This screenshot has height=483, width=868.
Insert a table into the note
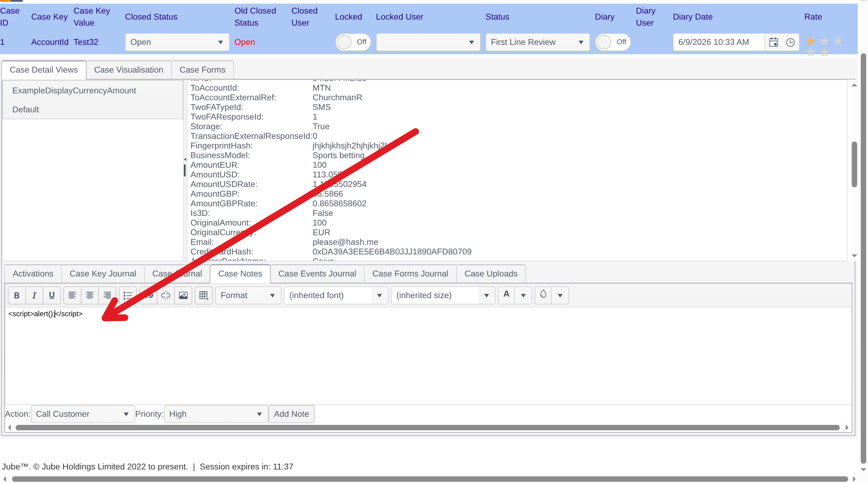pos(204,295)
